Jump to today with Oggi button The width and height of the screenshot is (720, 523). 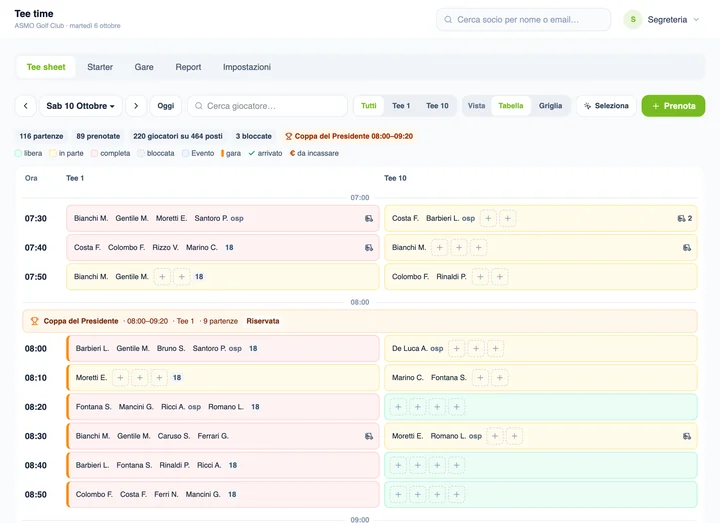coord(166,106)
